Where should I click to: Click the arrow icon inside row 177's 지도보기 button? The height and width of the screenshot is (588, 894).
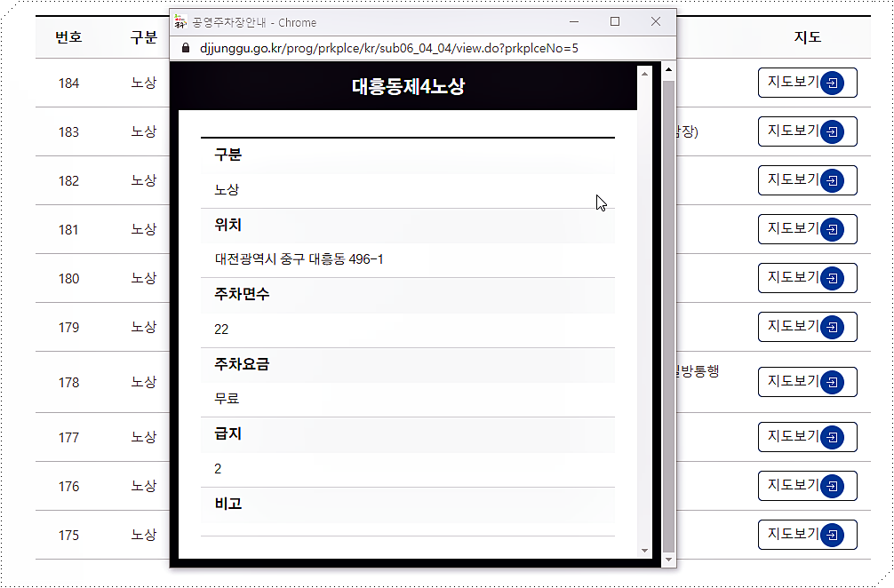pyautogui.click(x=832, y=436)
